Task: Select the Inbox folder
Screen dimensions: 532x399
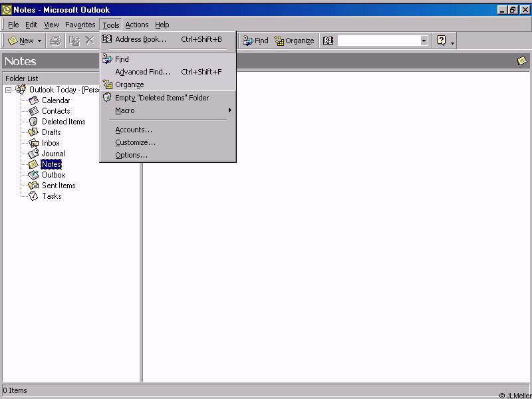Action: pyautogui.click(x=51, y=143)
